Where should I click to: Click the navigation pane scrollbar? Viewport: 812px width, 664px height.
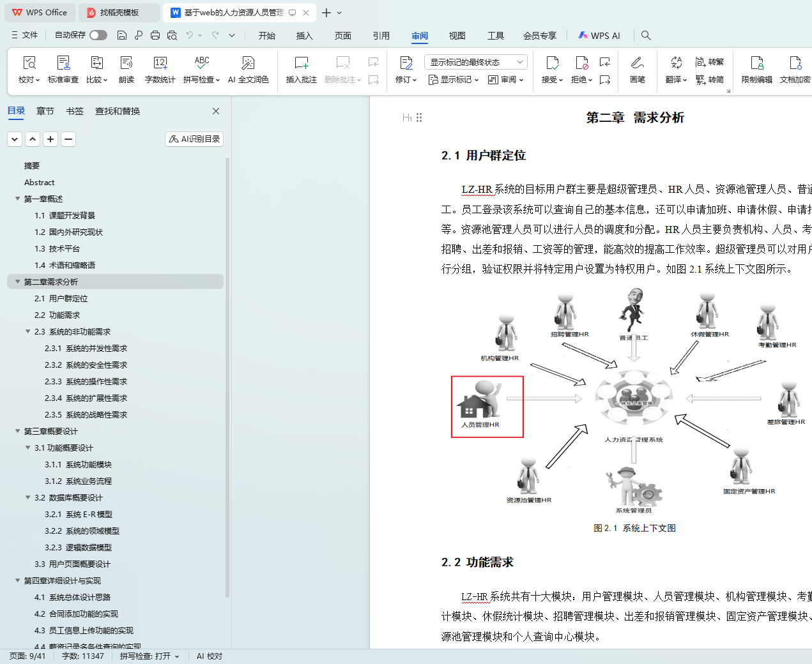tap(227, 377)
